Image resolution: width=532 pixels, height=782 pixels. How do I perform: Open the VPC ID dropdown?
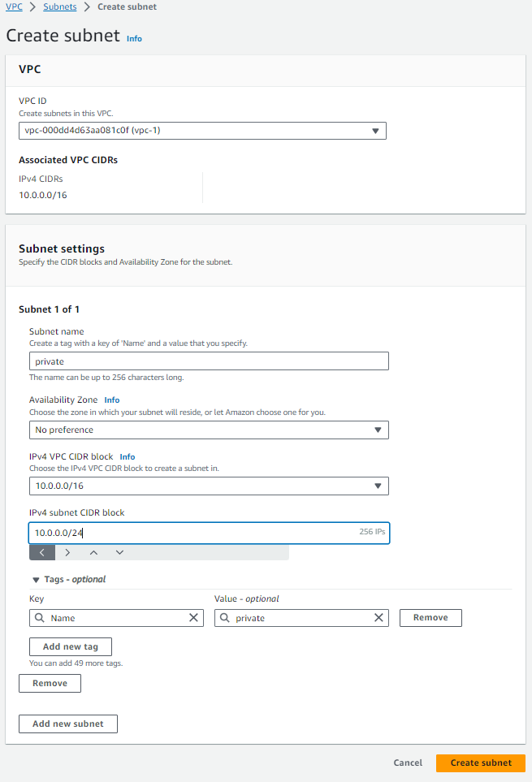(202, 131)
